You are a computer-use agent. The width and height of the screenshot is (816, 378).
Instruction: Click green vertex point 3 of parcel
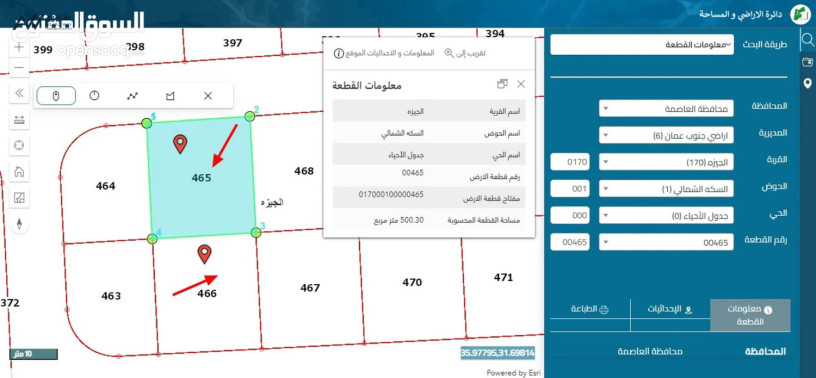tap(256, 232)
